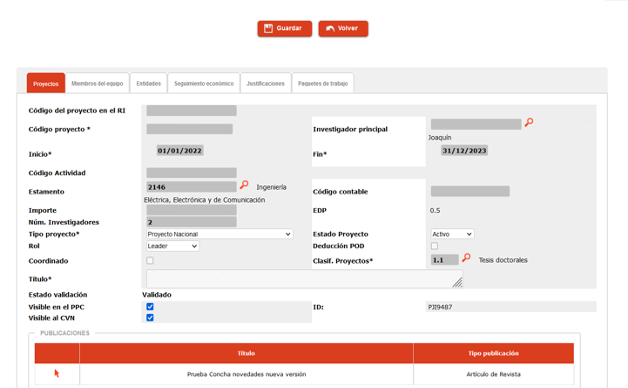Open Estado Proyecto dropdown showing Activo
Viewport: 628px width, 388px height.
[453, 234]
